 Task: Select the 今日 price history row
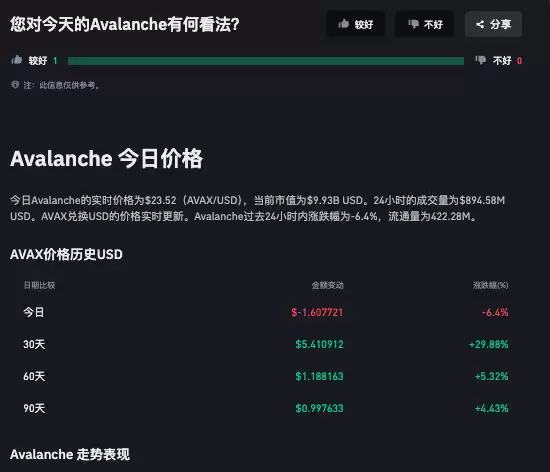(x=266, y=312)
